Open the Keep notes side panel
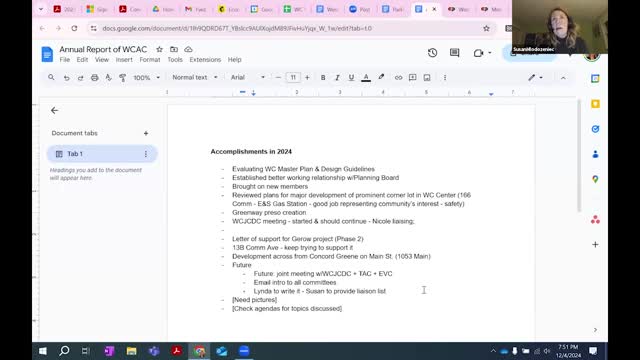The image size is (640, 360). 595,104
